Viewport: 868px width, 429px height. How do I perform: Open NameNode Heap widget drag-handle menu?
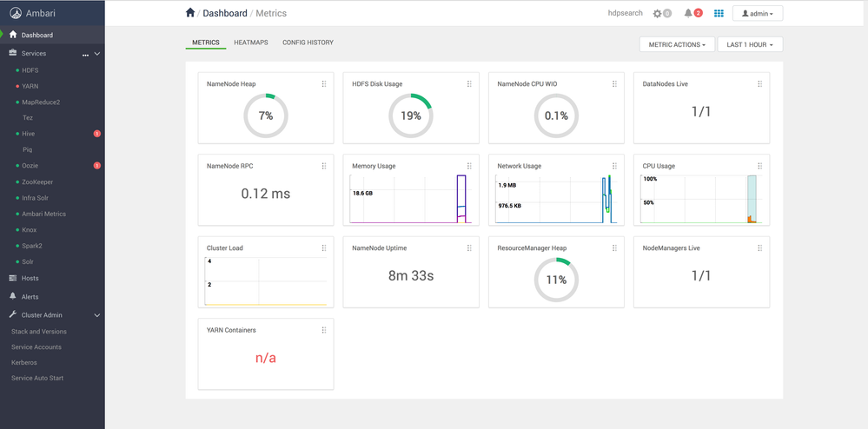click(324, 83)
